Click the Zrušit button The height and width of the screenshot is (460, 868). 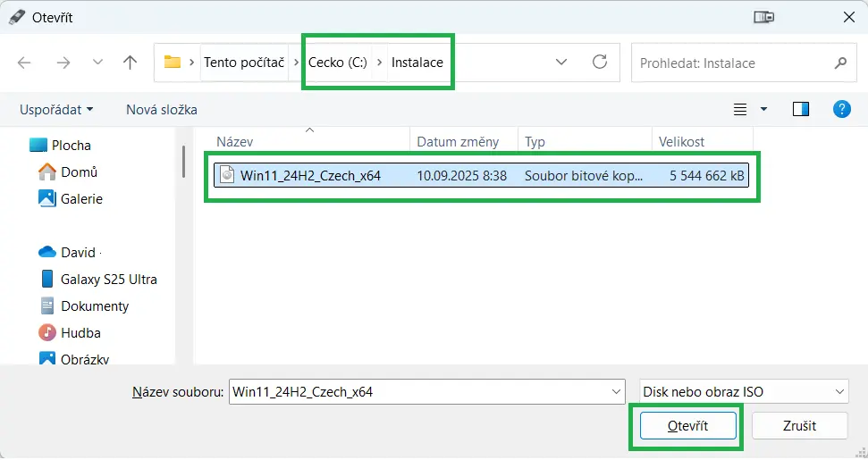[799, 426]
